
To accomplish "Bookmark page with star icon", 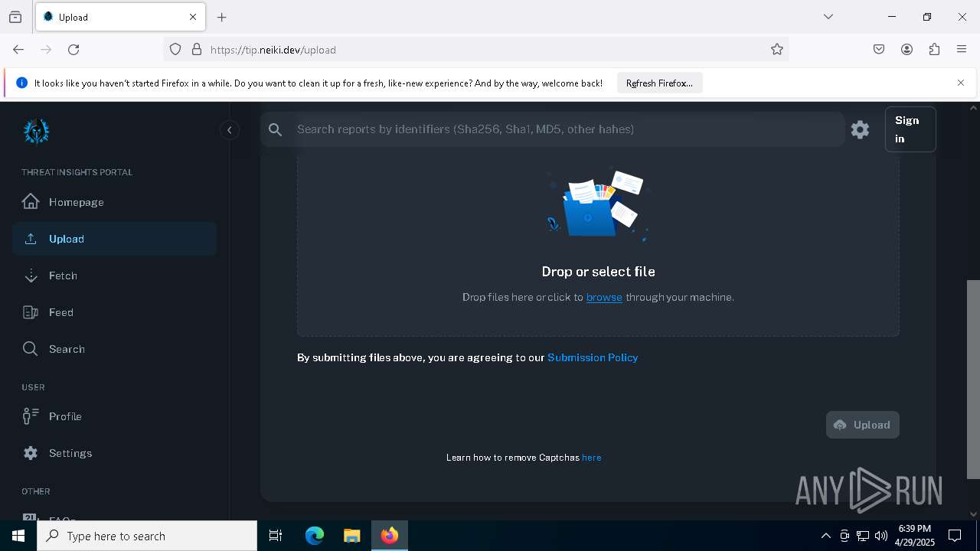I will click(x=777, y=50).
